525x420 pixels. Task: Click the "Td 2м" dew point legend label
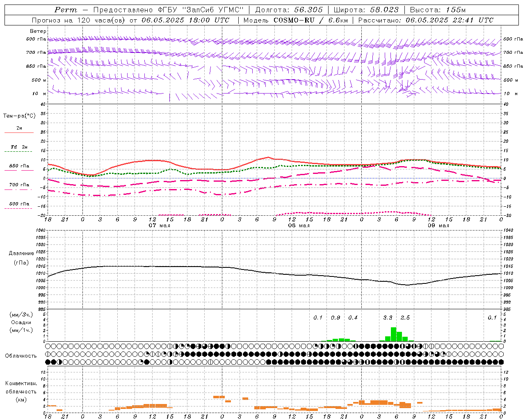point(19,147)
